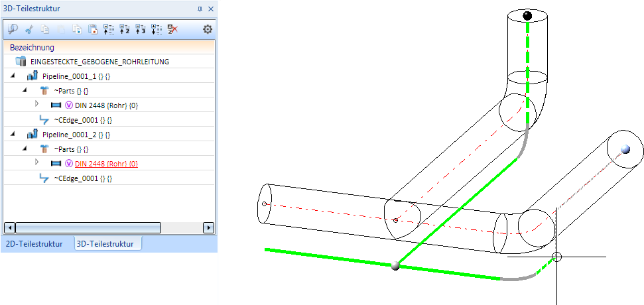Close the 3D-Teilestruktur panel
This screenshot has height=305, width=644.
pos(211,9)
